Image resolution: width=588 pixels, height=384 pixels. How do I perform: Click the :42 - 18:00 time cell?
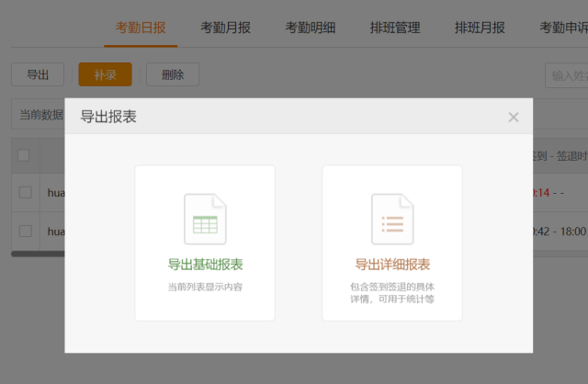click(x=560, y=232)
